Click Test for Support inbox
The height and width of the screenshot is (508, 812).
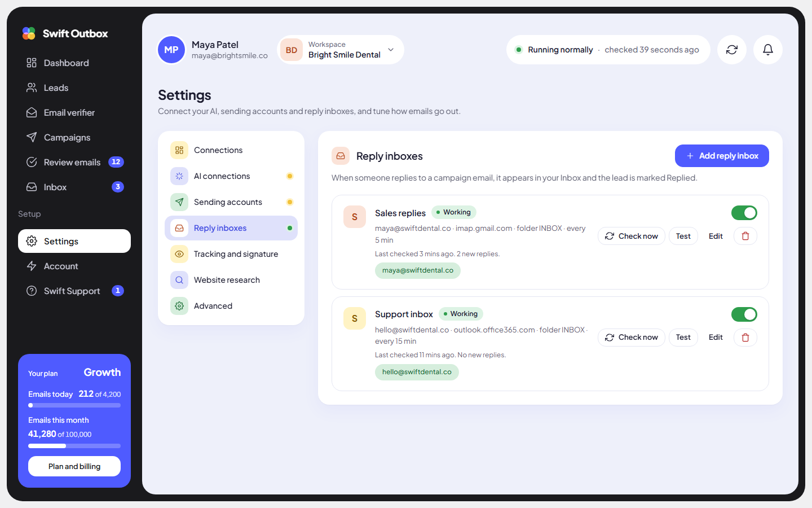683,338
